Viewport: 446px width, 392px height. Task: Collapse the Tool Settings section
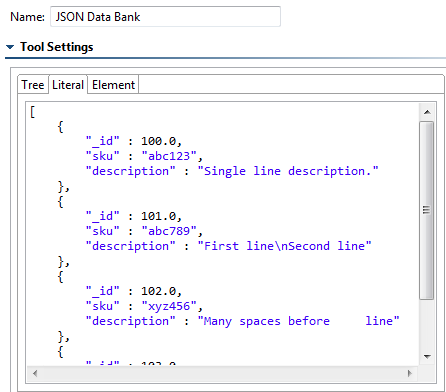10,47
